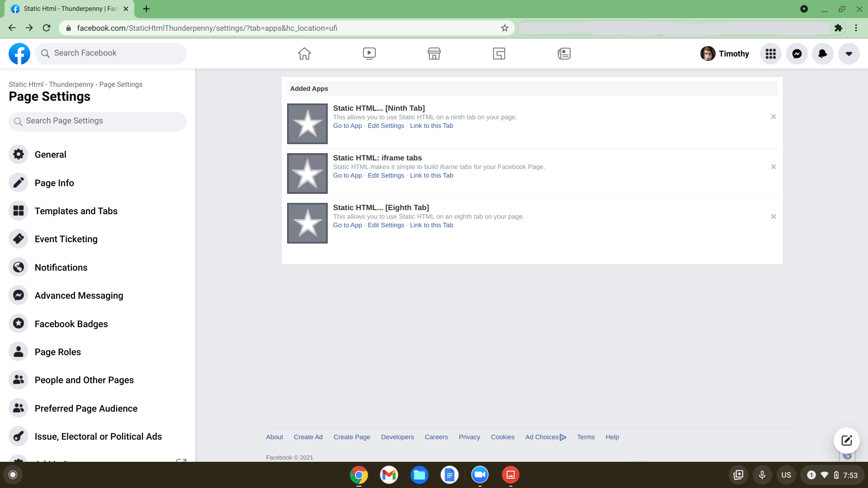Click Timothy profile icon
Screen dimensions: 868x488
(707, 53)
